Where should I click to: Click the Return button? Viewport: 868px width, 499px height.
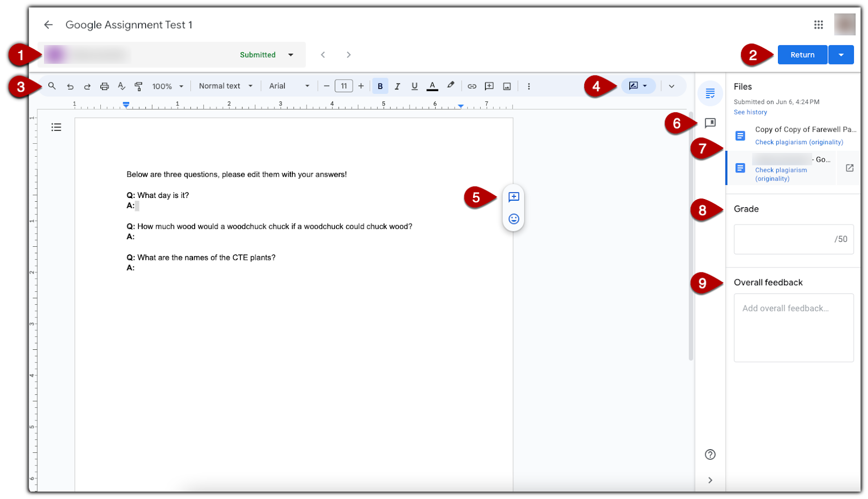tap(802, 54)
